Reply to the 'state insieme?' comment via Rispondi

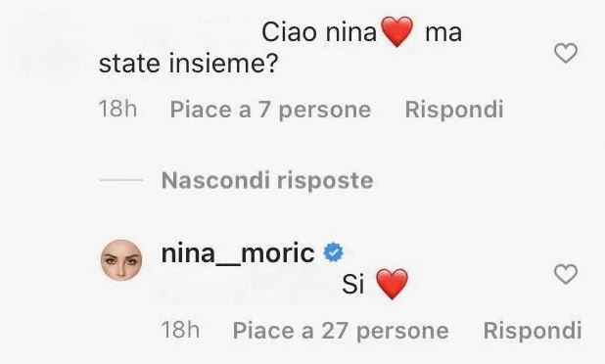pyautogui.click(x=454, y=110)
